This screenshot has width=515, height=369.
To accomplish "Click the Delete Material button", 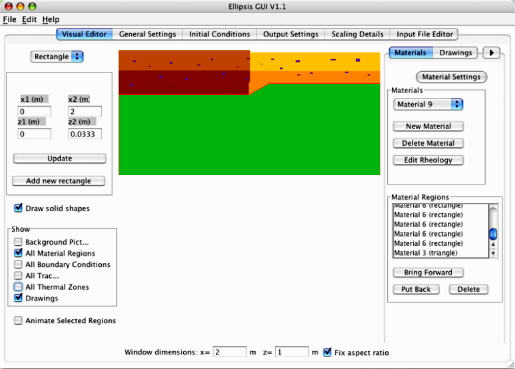I will (428, 143).
